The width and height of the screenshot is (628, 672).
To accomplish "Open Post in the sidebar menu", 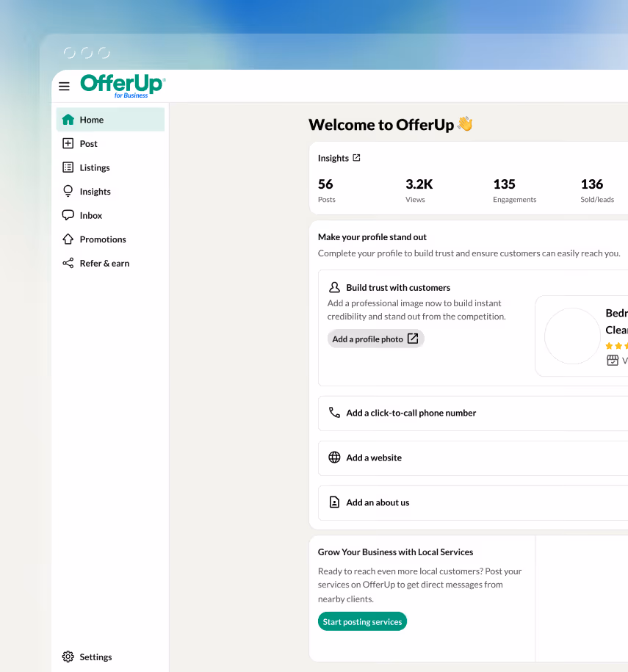I will click(110, 143).
